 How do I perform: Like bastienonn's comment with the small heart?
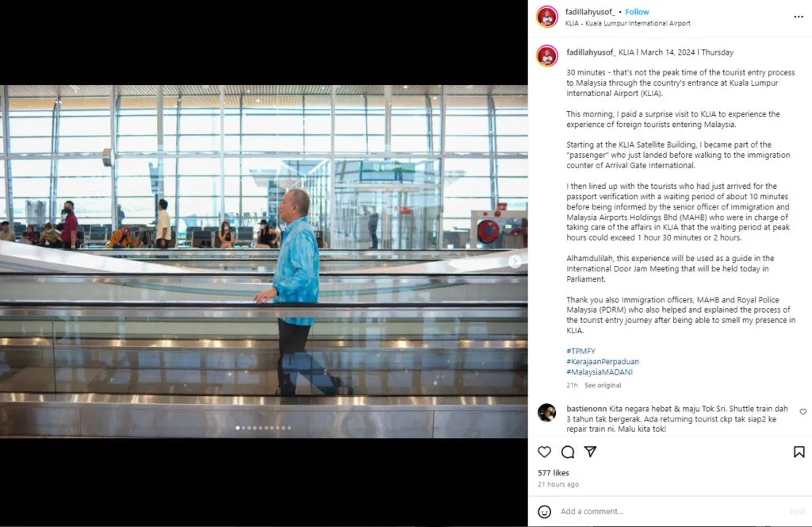pos(802,412)
